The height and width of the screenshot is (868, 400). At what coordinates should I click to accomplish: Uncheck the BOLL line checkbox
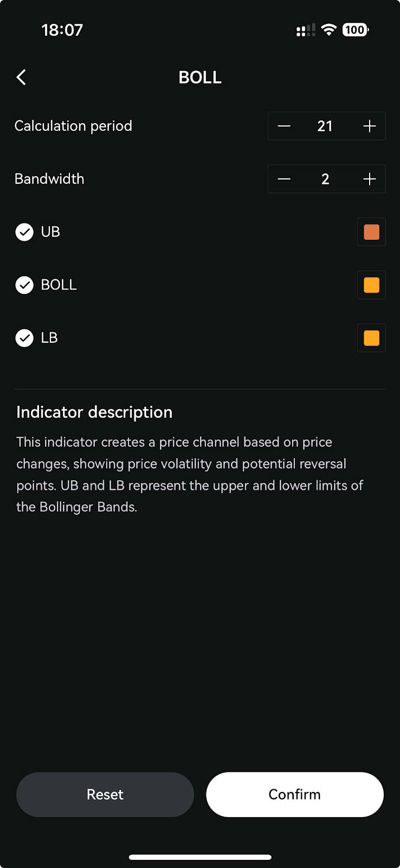[x=24, y=285]
